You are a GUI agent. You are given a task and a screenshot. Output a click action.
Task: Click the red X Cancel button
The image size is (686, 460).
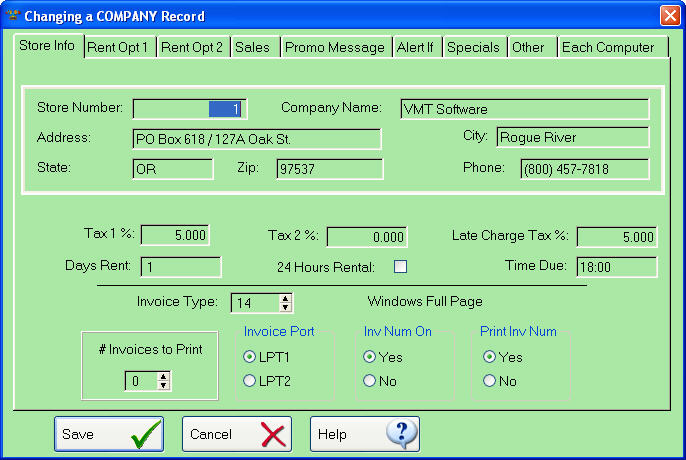pos(236,434)
